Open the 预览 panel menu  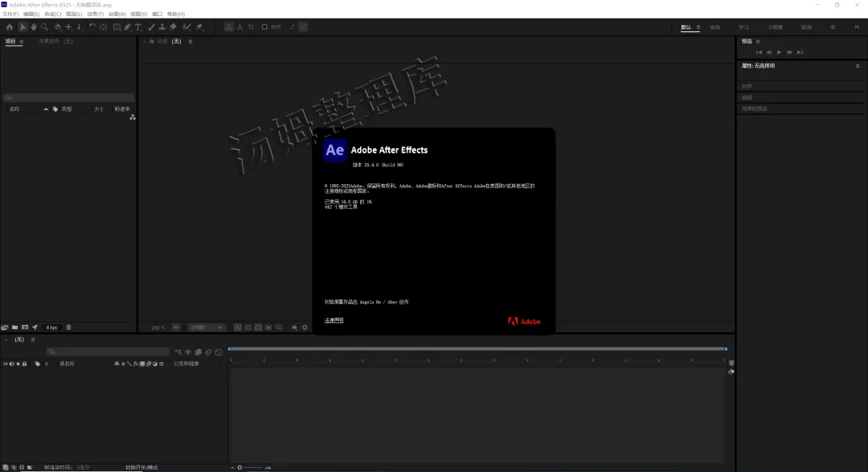click(758, 42)
